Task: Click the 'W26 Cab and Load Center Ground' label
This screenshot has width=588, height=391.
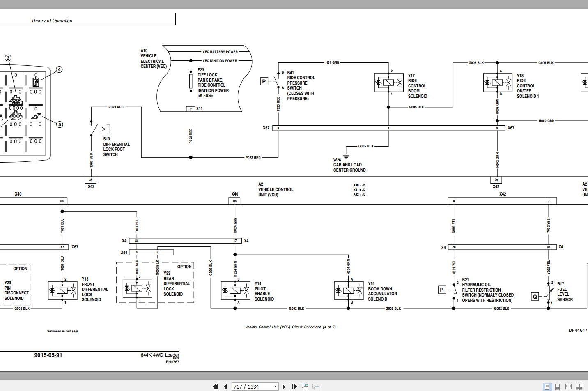Action: pos(349,165)
